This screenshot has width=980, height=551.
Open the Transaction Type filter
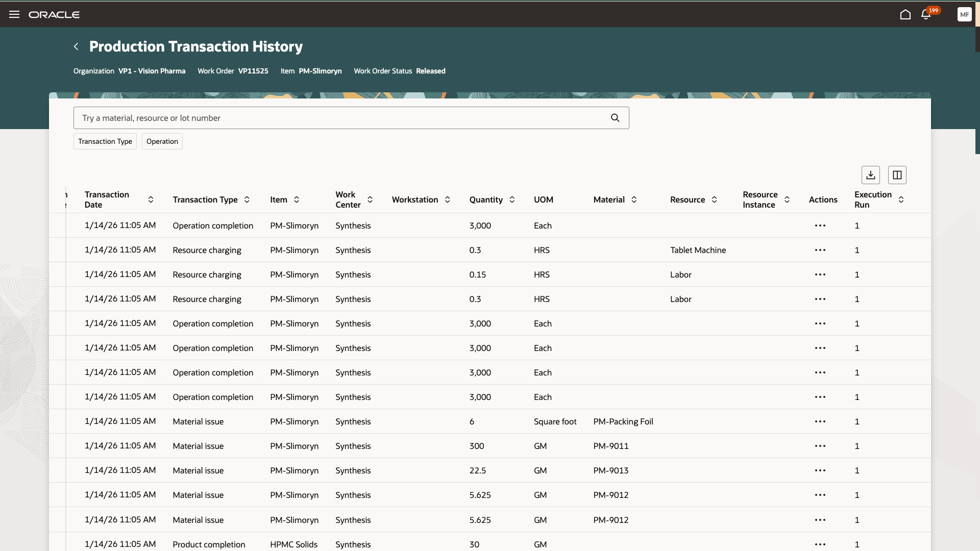click(x=105, y=141)
